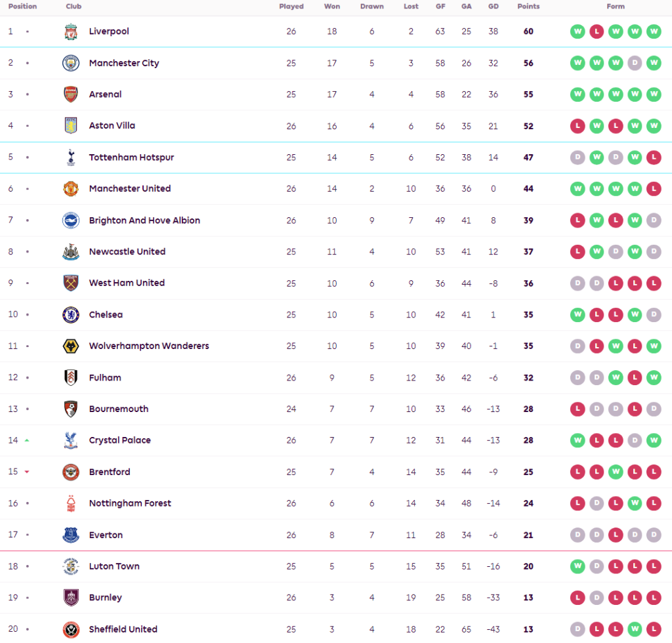Open the Nottingham Forest club page
This screenshot has height=643, width=672.
pyautogui.click(x=130, y=503)
